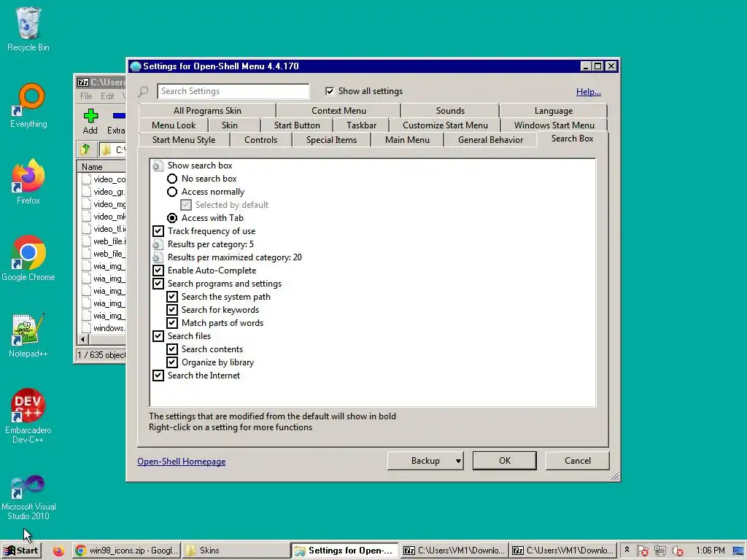Screen dimensions: 747x560
Task: Switch to the Menu Look tab
Action: point(174,125)
